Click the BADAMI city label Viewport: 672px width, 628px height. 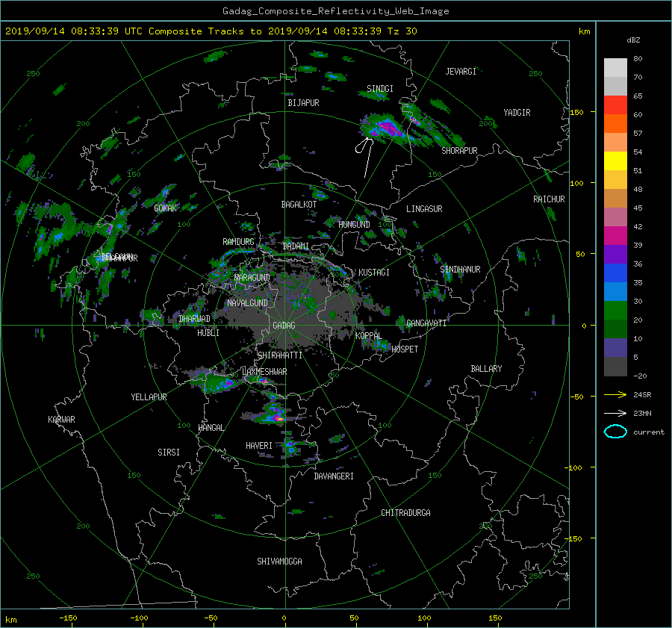pyautogui.click(x=296, y=246)
